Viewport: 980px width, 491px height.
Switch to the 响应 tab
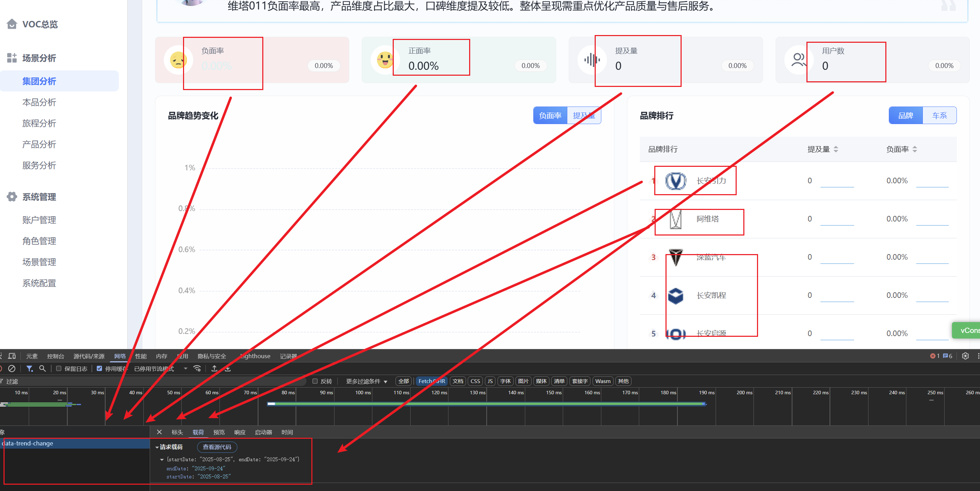coord(240,432)
